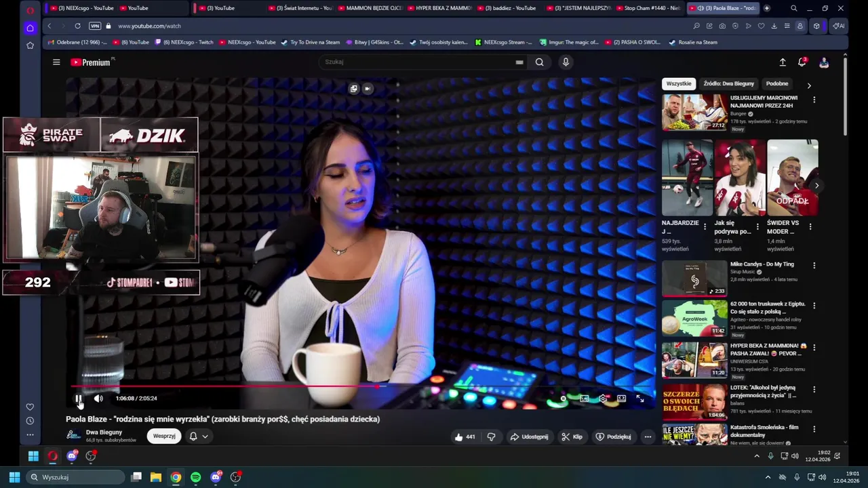The height and width of the screenshot is (488, 868).
Task: Start voice search with microphone icon
Action: pos(566,62)
